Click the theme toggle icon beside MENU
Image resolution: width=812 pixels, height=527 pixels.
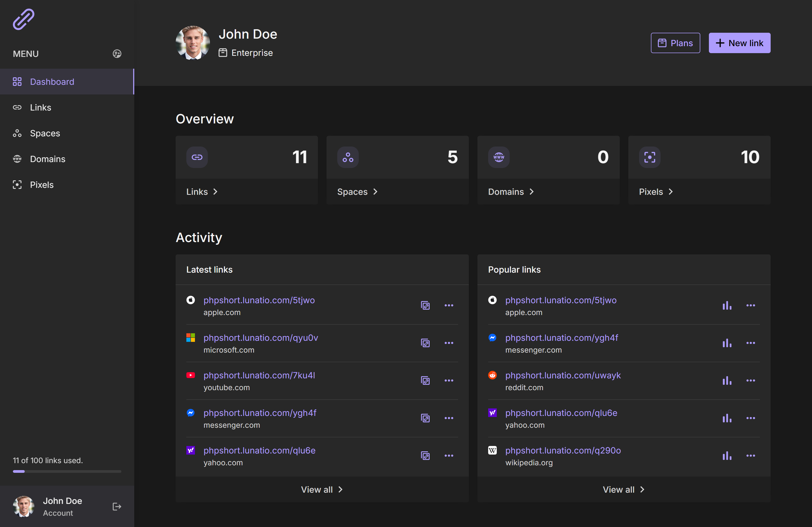(x=117, y=54)
